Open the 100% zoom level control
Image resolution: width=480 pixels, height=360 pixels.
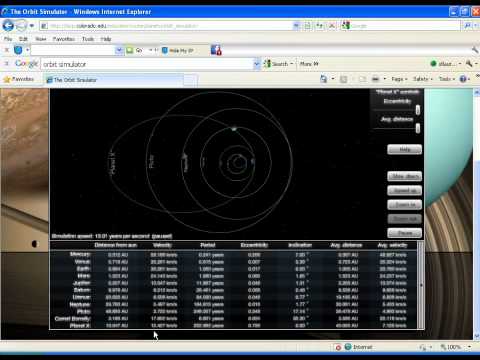click(x=455, y=347)
